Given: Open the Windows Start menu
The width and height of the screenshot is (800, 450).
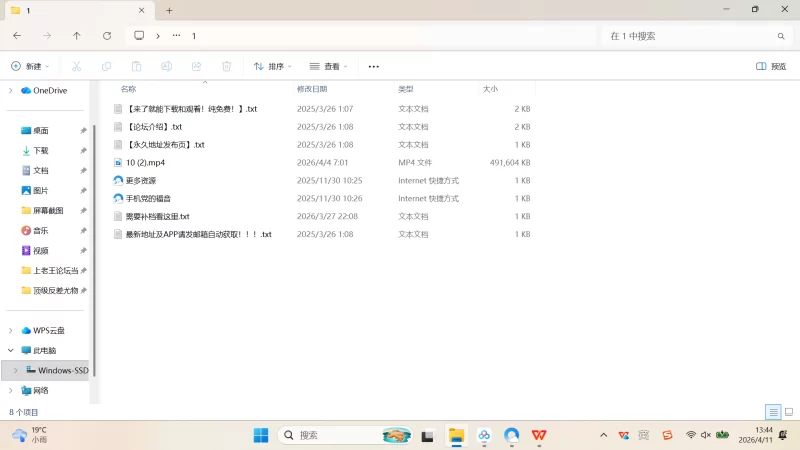Looking at the screenshot, I should [x=261, y=435].
